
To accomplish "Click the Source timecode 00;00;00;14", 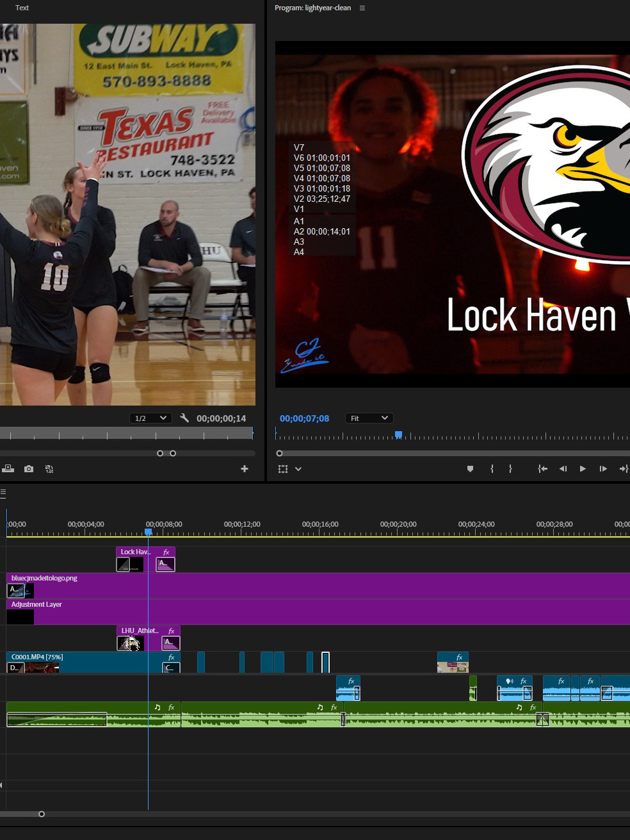I will click(221, 418).
